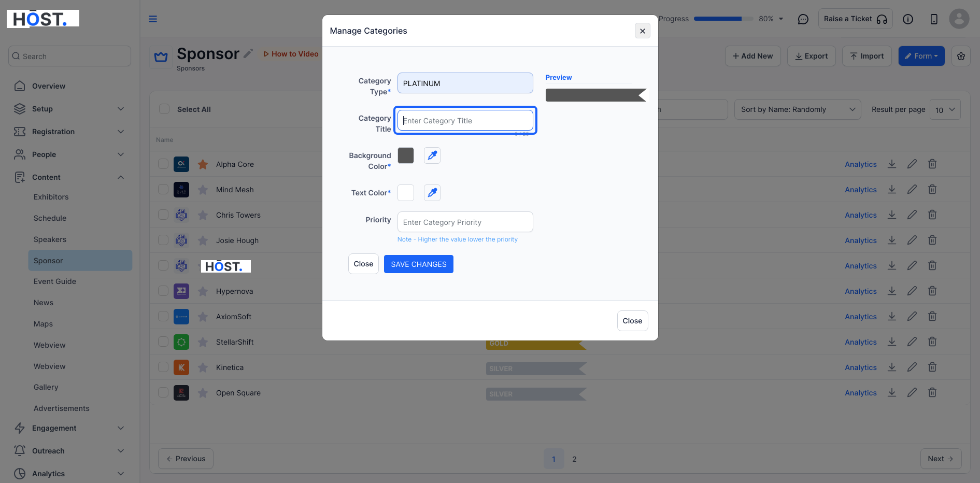This screenshot has width=980, height=483.
Task: Click the Alpha Core logo thumbnail
Action: tap(181, 164)
